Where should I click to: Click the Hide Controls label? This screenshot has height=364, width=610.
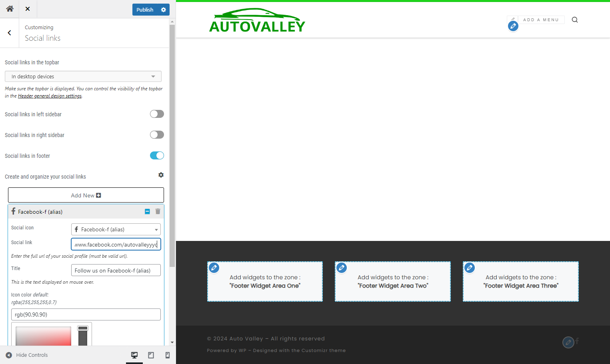[x=32, y=355]
